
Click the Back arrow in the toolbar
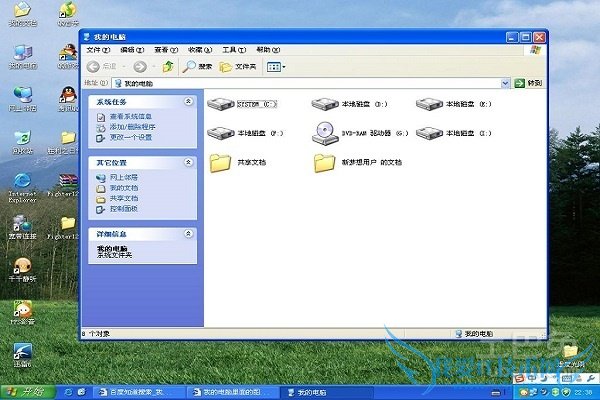(93, 67)
